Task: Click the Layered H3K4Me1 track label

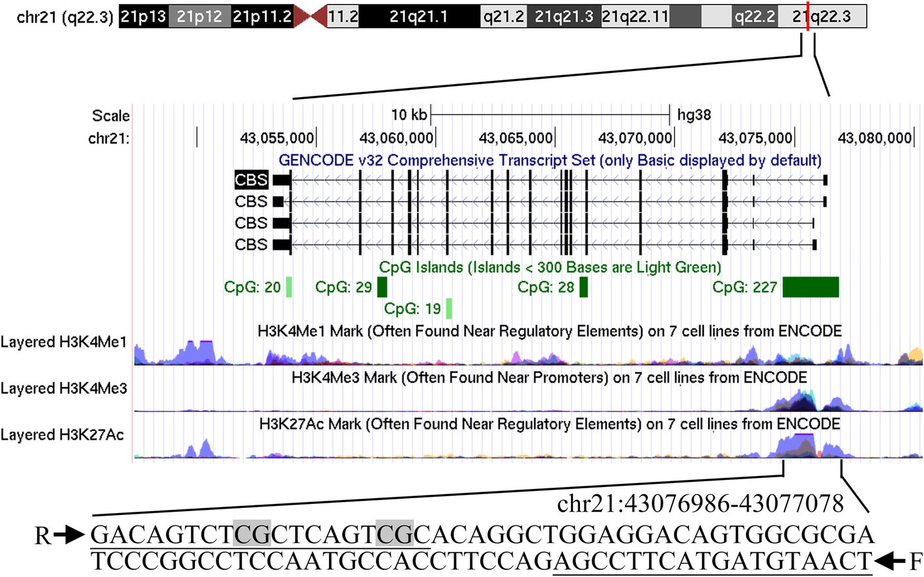Action: 64,342
